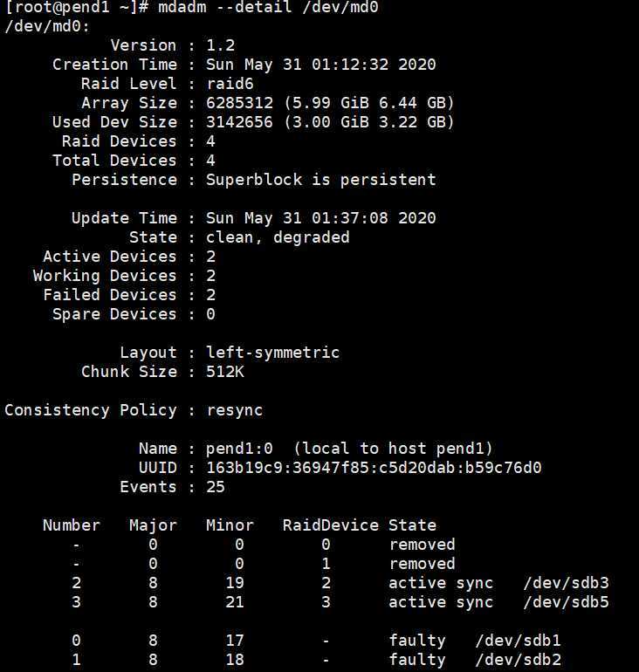Viewport: 639px width, 672px height.
Task: Select the clean, degraded state text
Action: point(278,237)
